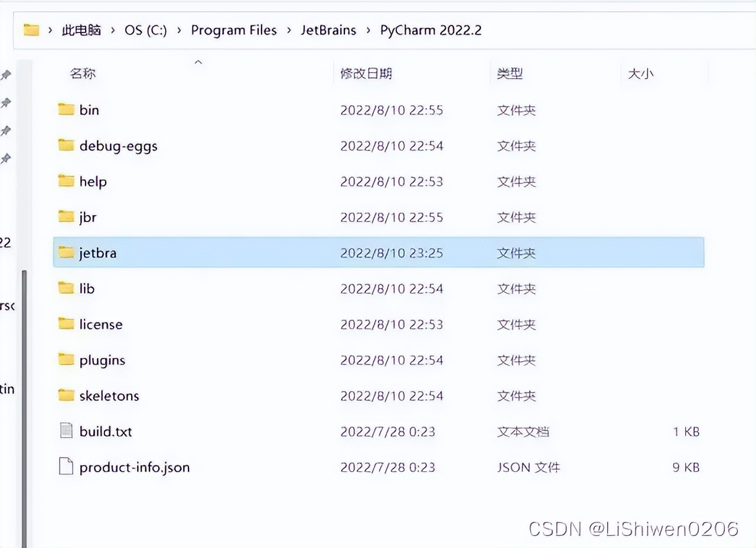Open JetBrains in the address bar path
Screen dimensions: 756x548
pyautogui.click(x=328, y=30)
